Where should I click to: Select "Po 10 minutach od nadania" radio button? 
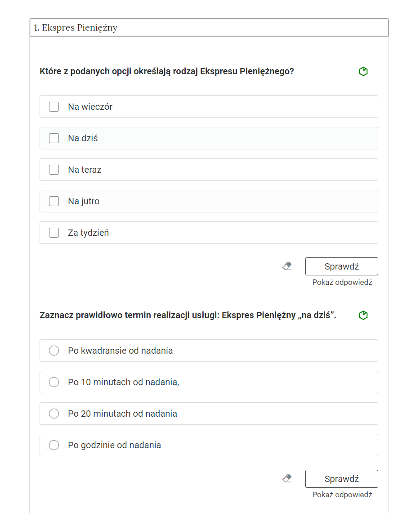[54, 382]
